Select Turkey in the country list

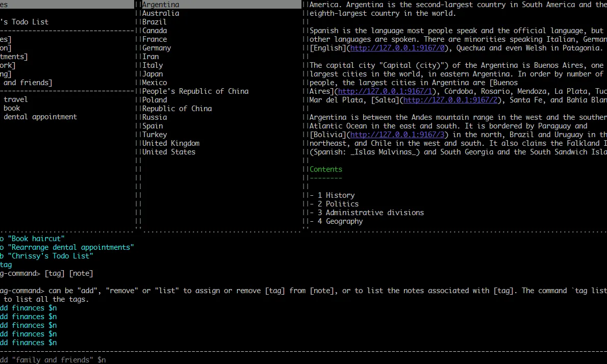(155, 135)
